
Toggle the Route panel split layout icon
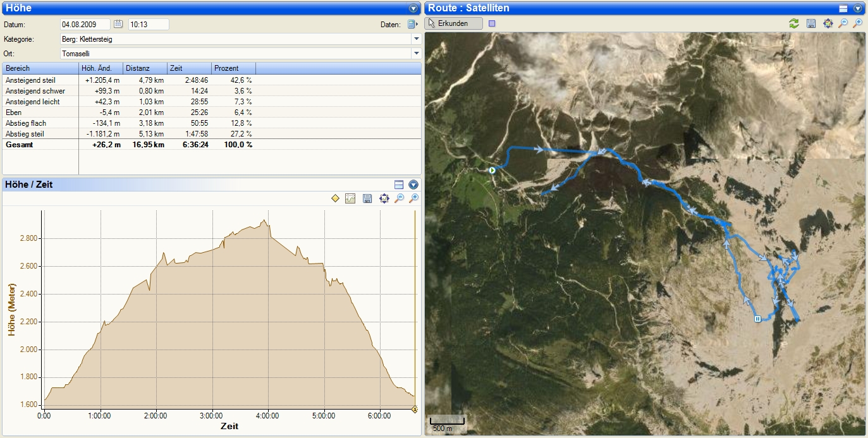[x=843, y=8]
